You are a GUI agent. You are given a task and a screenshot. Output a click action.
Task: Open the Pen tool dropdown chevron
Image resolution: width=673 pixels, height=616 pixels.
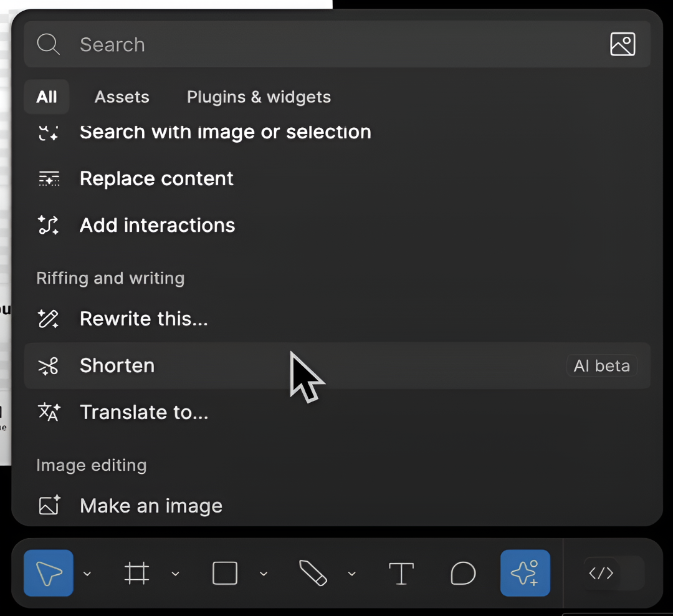[x=351, y=574]
